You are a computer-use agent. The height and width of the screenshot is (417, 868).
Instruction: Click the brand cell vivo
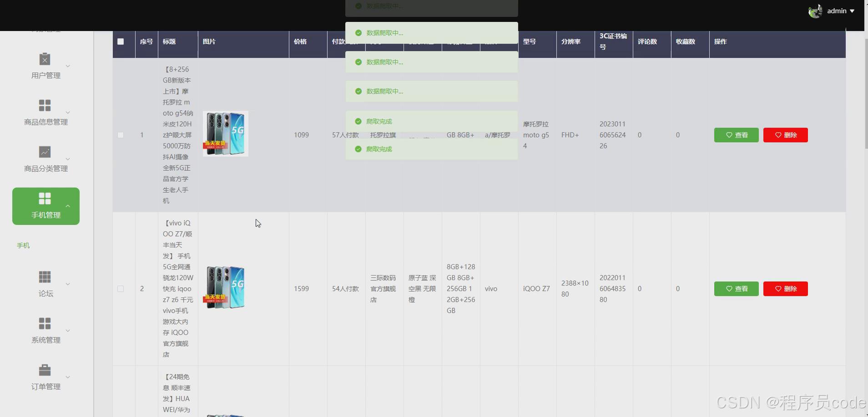491,289
